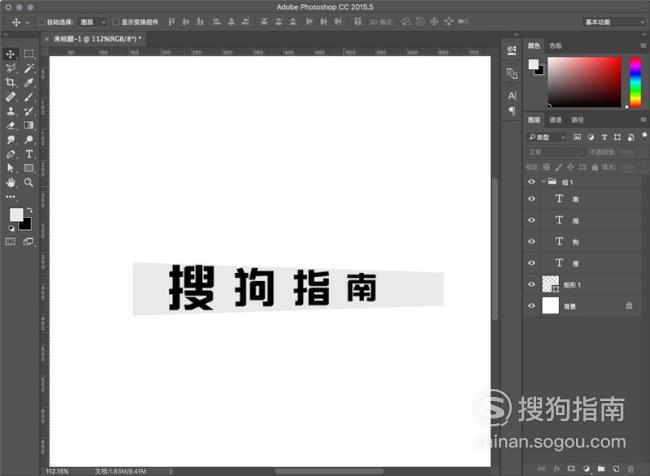The width and height of the screenshot is (650, 476).
Task: Enable the Auto-Select checkbox
Action: pos(41,22)
